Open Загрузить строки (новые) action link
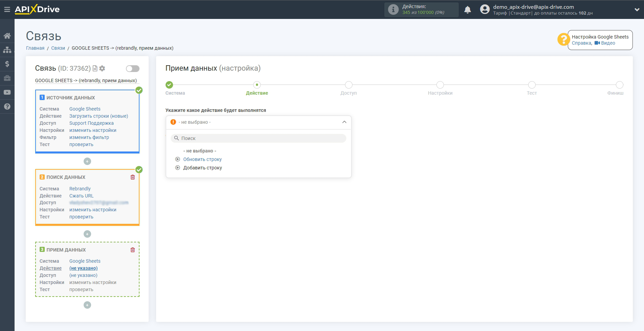The height and width of the screenshot is (331, 644). 99,116
